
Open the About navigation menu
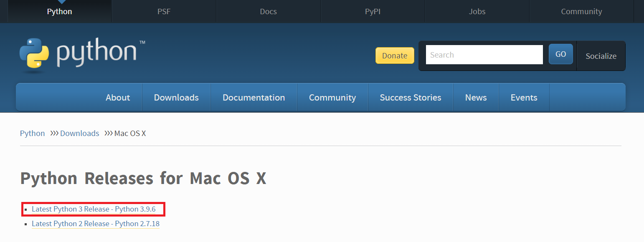click(x=118, y=97)
